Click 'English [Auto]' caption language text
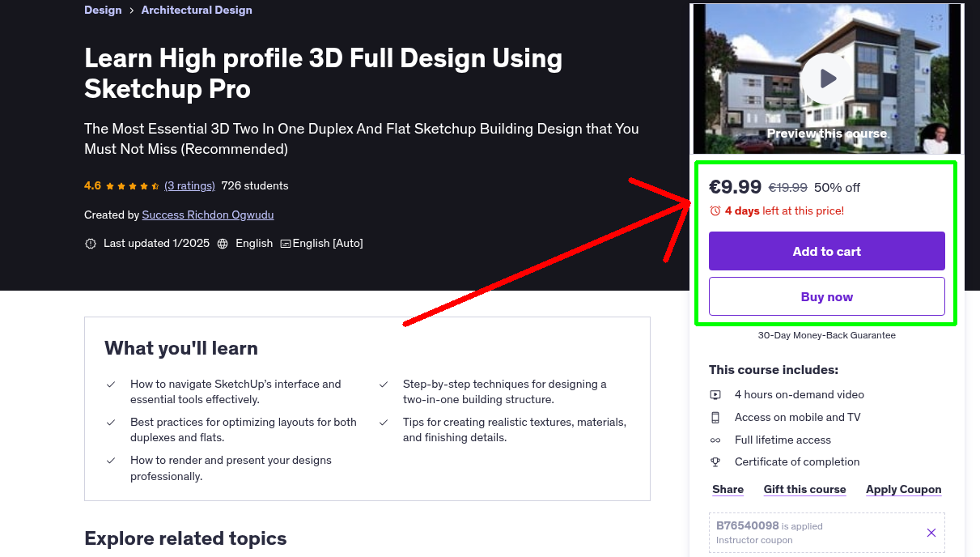The image size is (980, 557). pos(328,243)
